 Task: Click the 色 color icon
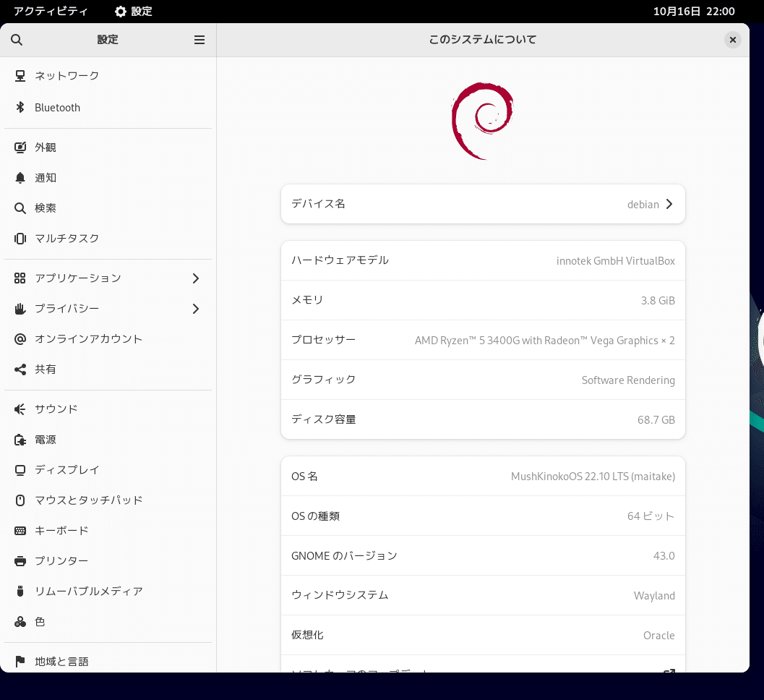[20, 622]
